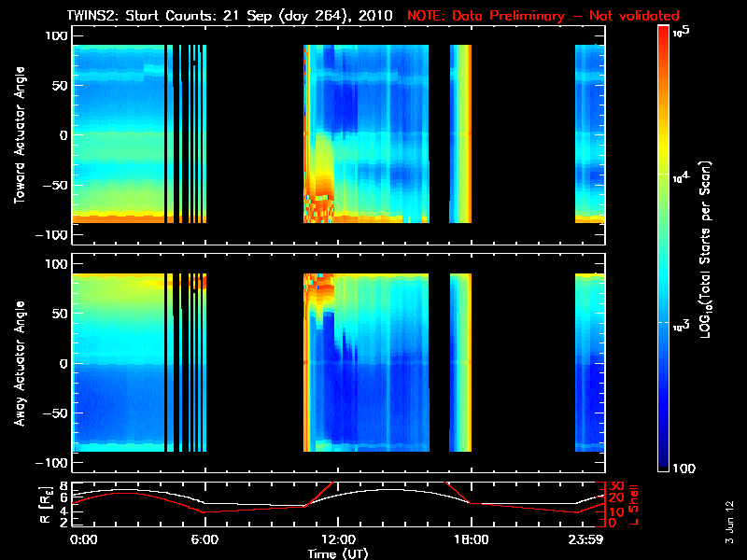This screenshot has height=560, width=747.
Task: Click the '10^4' colorbar tick label
Action: click(681, 176)
